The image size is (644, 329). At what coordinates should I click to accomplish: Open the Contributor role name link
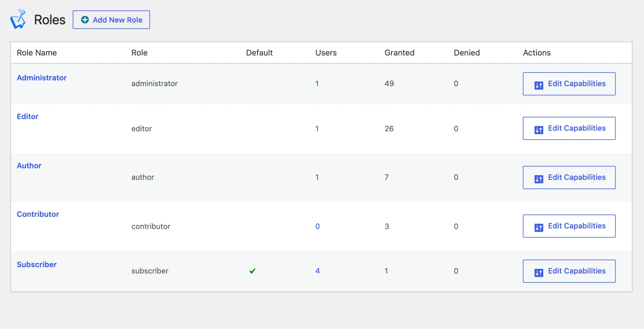click(x=38, y=214)
